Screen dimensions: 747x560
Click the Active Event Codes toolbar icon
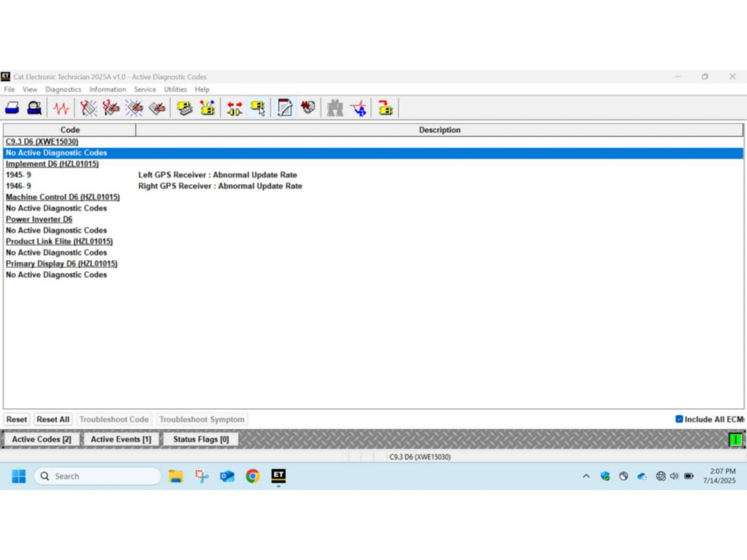point(134,108)
